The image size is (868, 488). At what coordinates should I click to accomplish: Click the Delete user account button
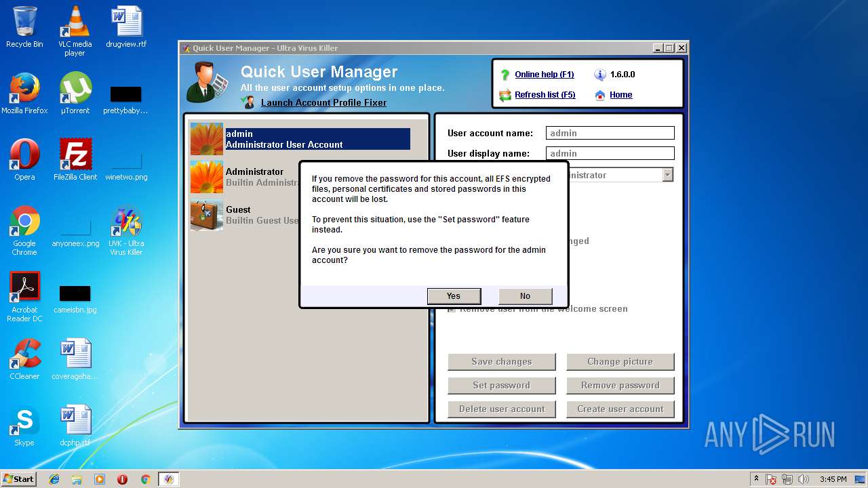point(502,409)
